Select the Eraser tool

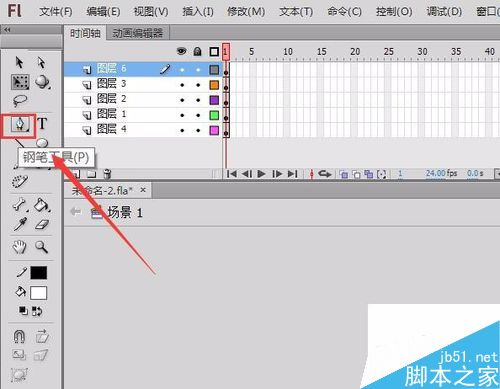pyautogui.click(x=42, y=225)
